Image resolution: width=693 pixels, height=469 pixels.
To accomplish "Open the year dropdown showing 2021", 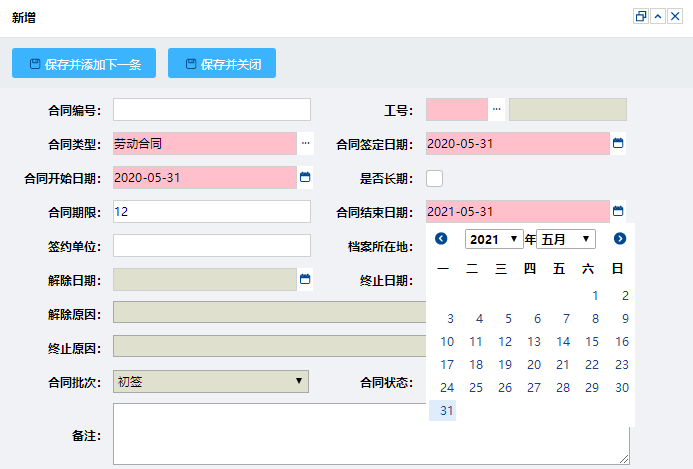I will (494, 239).
